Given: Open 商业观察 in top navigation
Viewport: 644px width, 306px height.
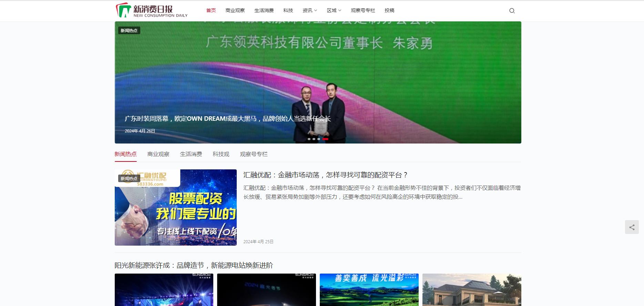Looking at the screenshot, I should tap(235, 10).
